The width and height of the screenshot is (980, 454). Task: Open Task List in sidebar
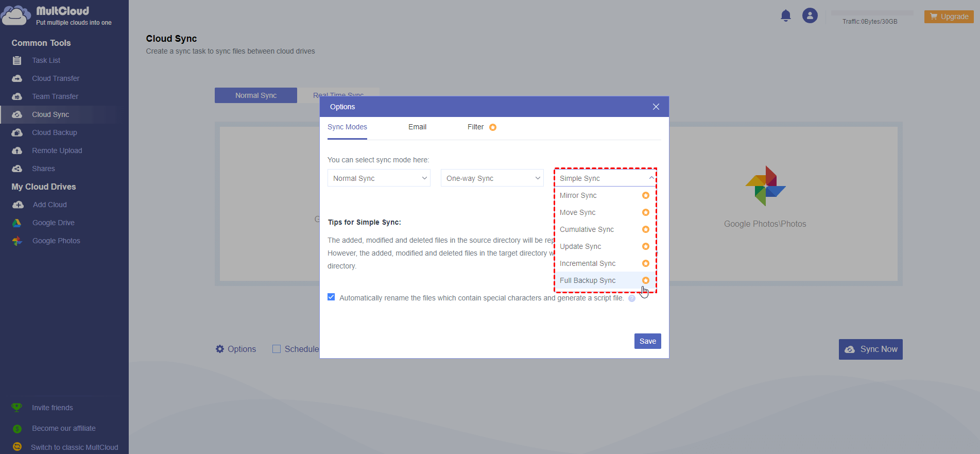46,61
